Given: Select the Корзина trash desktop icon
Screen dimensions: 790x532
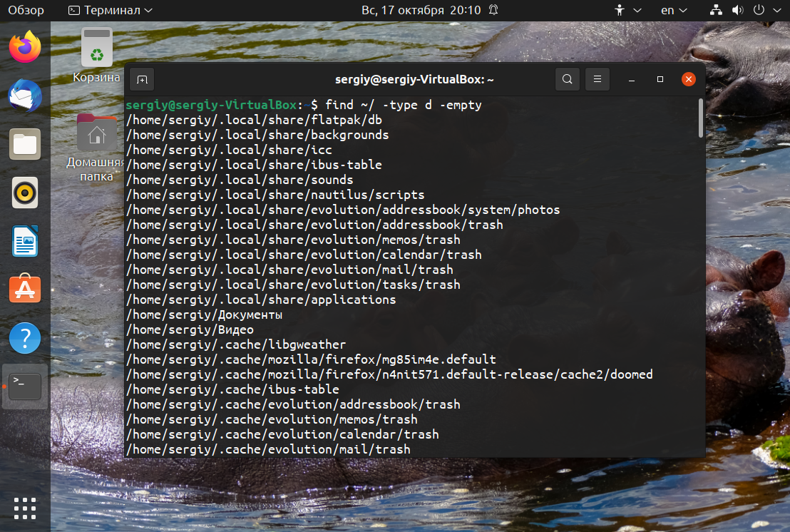Looking at the screenshot, I should point(96,56).
